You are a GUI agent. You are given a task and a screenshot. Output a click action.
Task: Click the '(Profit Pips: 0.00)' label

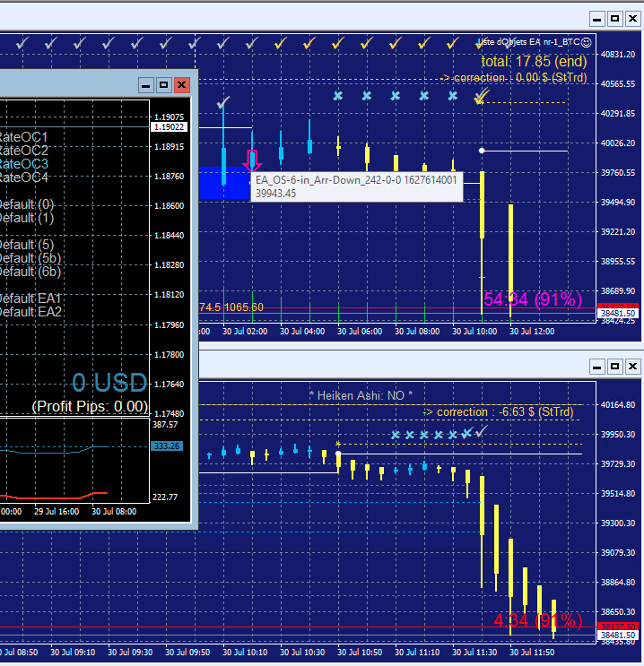coord(90,406)
